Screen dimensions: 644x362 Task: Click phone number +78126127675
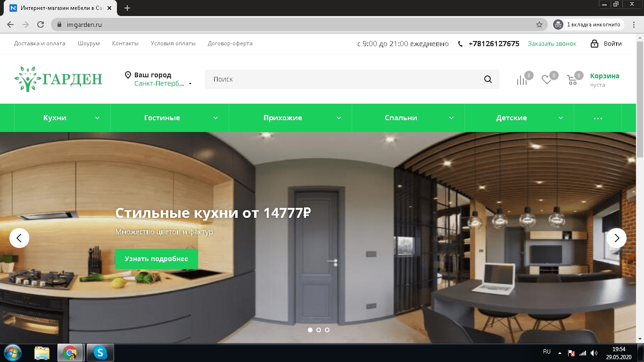494,43
